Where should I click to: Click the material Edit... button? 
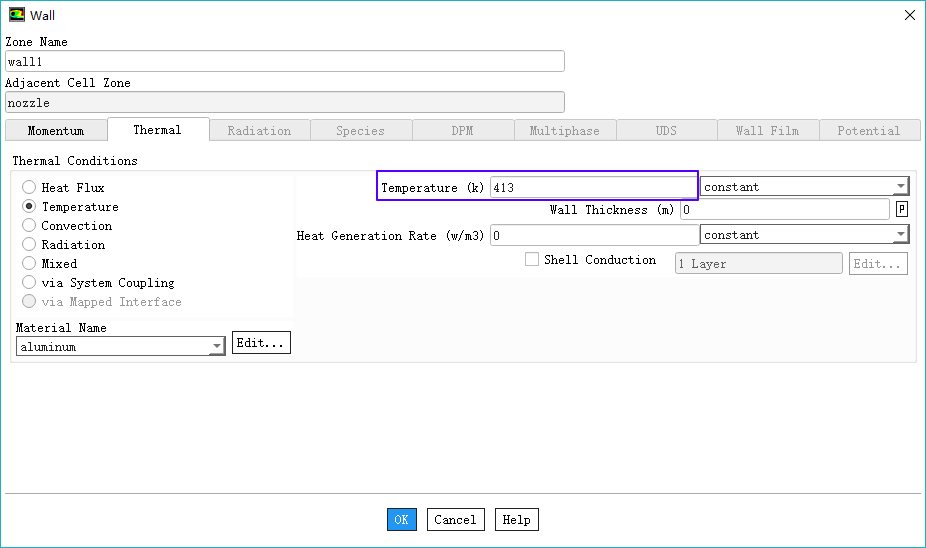(x=261, y=343)
